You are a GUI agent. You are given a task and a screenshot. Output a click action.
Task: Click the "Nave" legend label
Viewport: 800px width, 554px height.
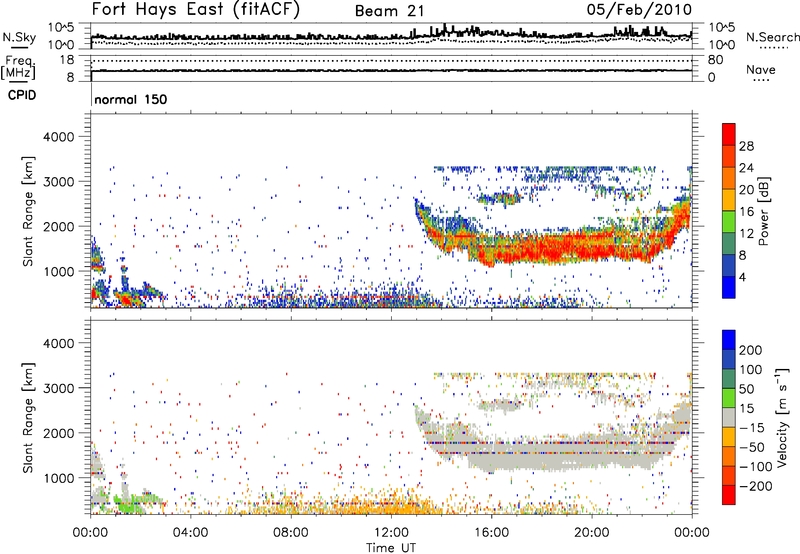pyautogui.click(x=761, y=69)
